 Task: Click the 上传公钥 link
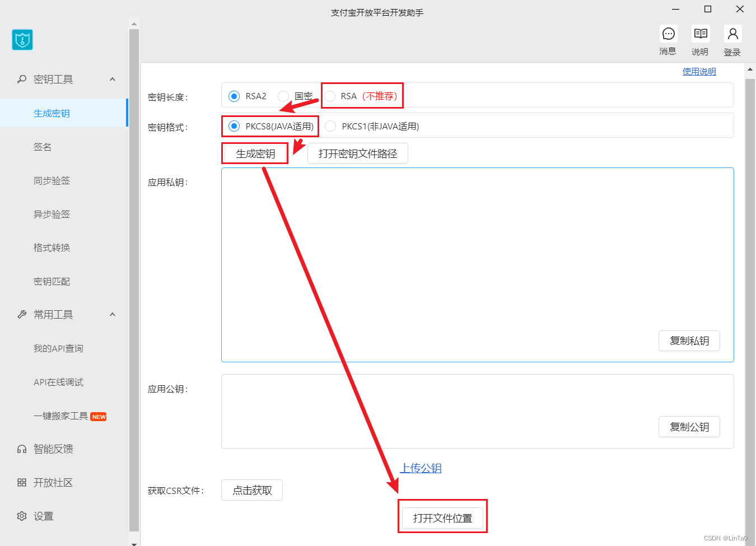(421, 468)
